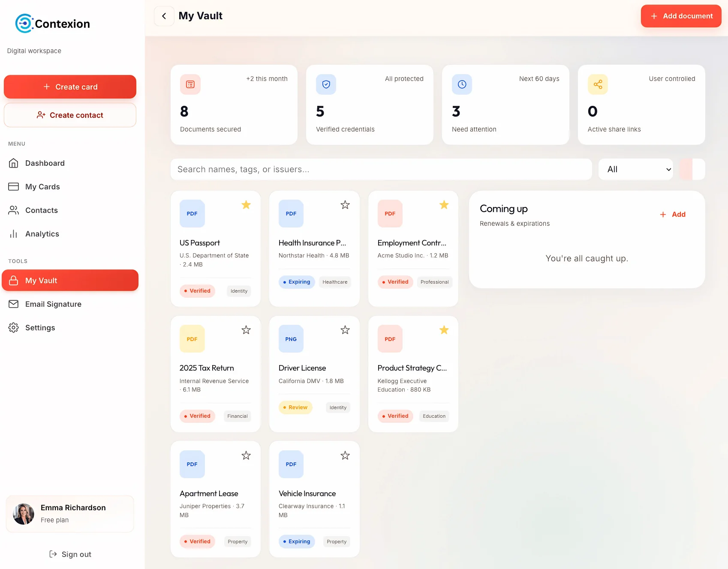This screenshot has width=728, height=569.
Task: Click the active share links icon
Action: point(598,84)
